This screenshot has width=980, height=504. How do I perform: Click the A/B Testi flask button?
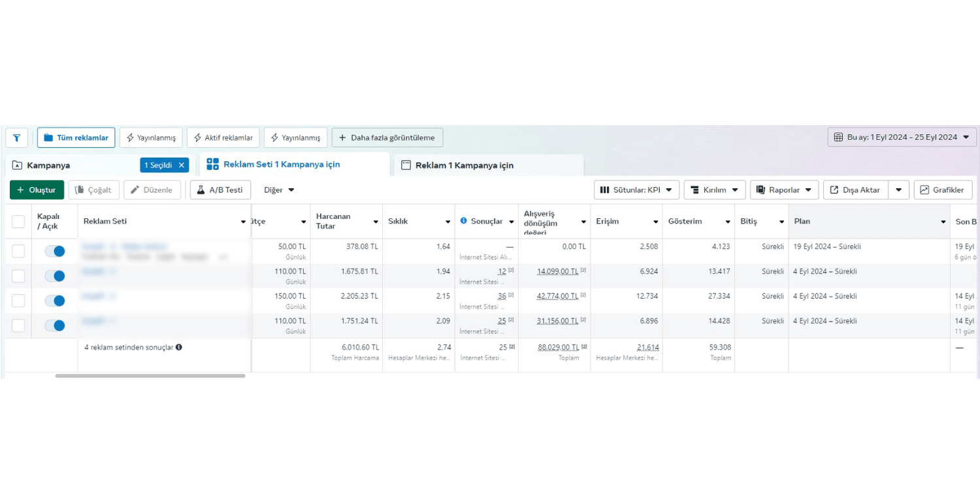220,190
